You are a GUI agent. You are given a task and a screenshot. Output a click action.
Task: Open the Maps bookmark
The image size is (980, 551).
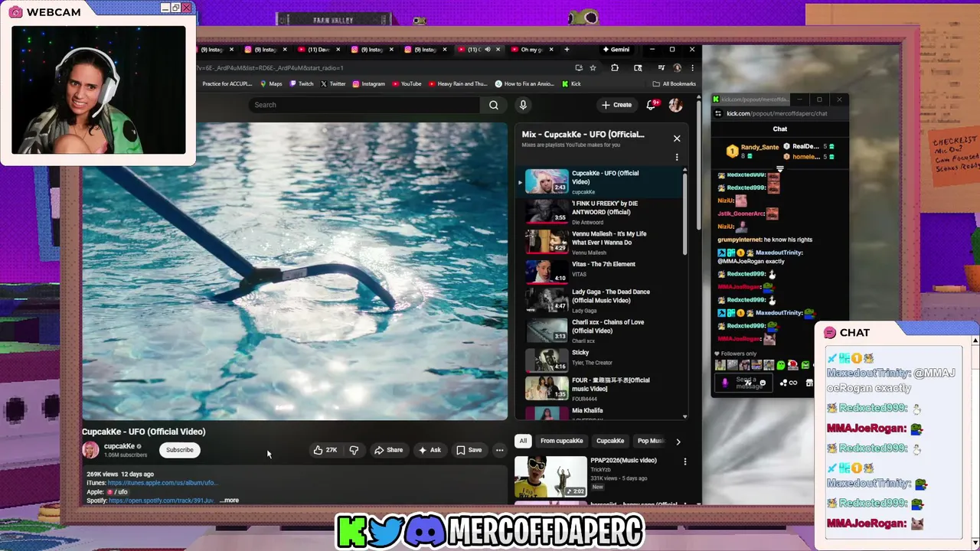pos(271,83)
